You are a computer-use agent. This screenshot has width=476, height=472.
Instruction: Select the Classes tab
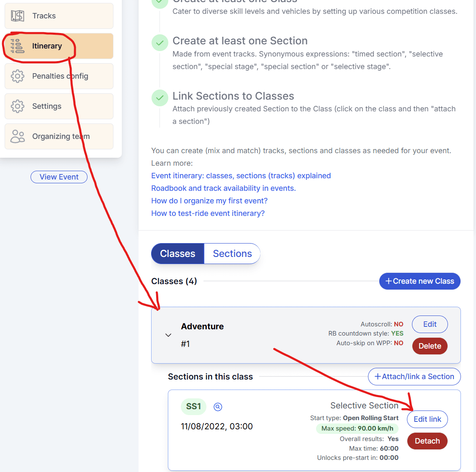tap(178, 254)
